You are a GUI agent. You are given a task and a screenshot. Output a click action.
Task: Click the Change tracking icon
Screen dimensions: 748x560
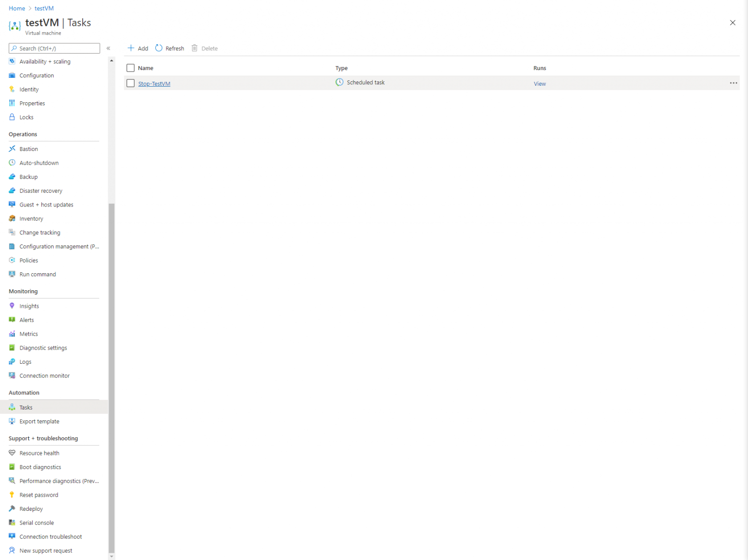(12, 232)
